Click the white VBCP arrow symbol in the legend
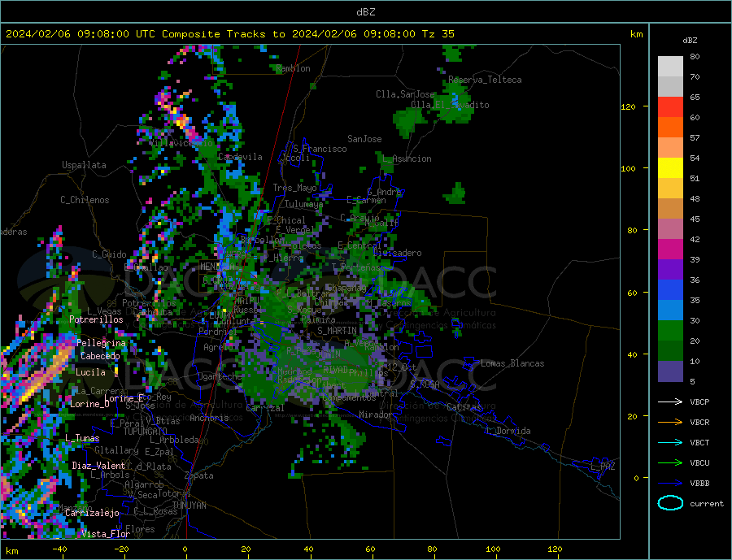 [670, 402]
